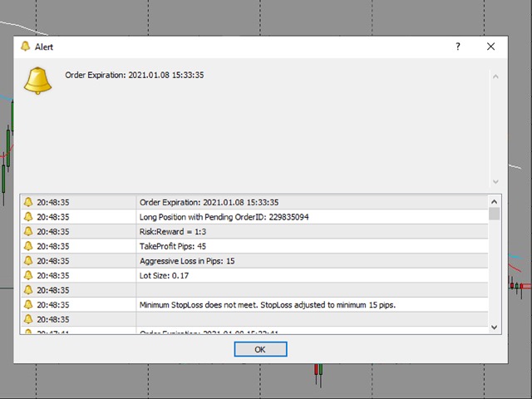Image resolution: width=532 pixels, height=399 pixels.
Task: Click bell icon beside Order Expiration row
Action: (28, 202)
